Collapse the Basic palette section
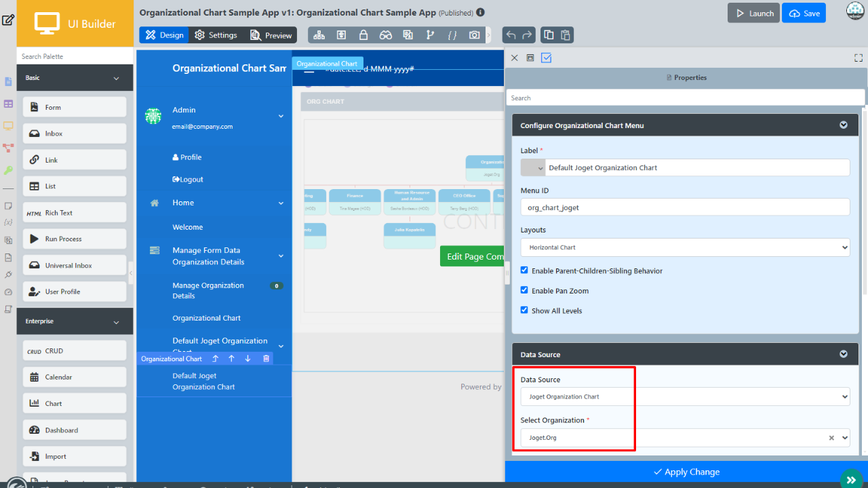Screen dimensions: 868x488 (116, 79)
